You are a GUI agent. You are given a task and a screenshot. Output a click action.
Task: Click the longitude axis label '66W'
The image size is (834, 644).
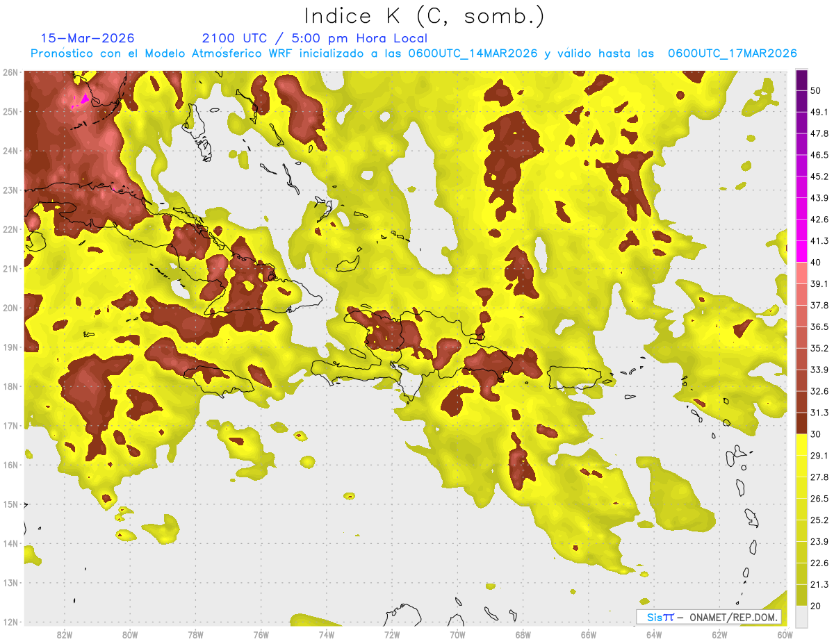coord(588,635)
